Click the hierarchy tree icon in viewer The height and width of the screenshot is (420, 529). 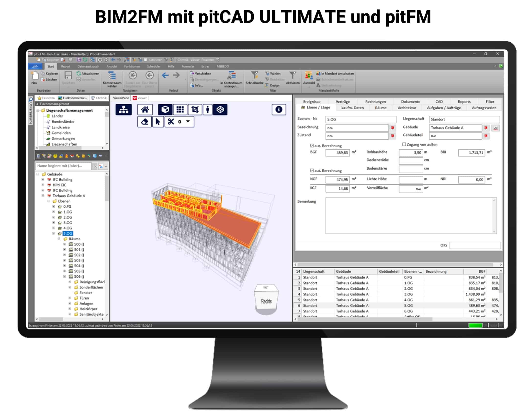pos(124,110)
